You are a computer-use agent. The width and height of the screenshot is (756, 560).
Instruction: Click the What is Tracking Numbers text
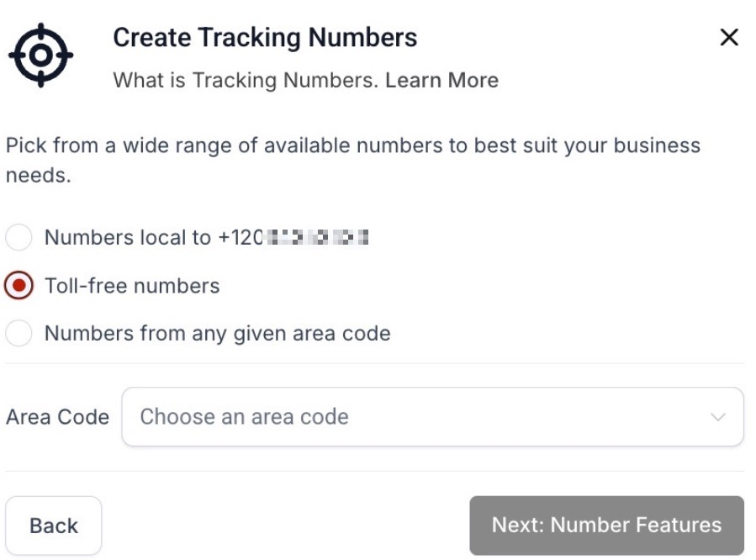(246, 81)
